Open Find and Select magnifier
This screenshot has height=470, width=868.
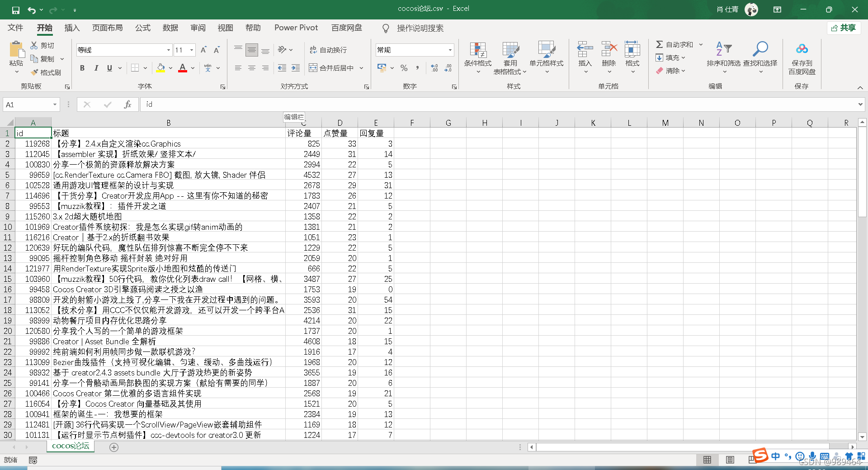pos(760,57)
